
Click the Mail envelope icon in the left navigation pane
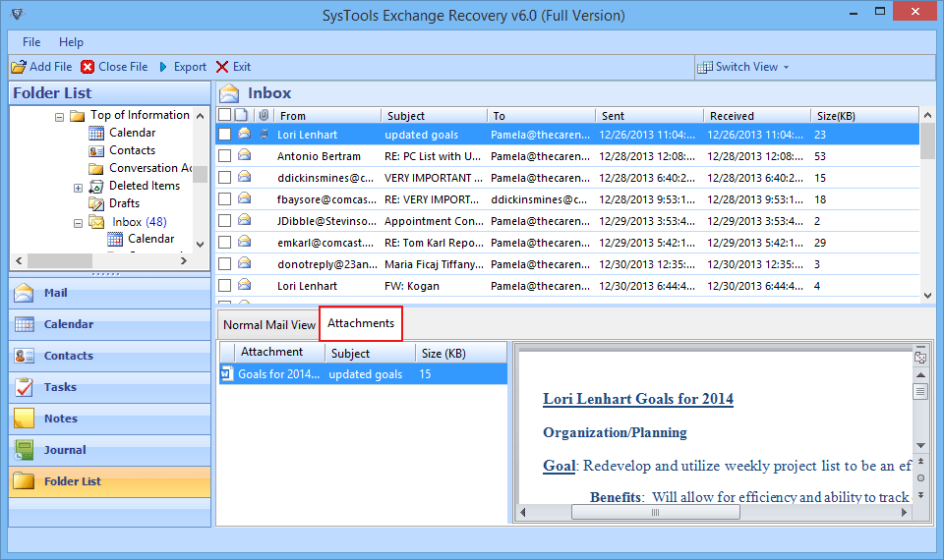coord(24,293)
